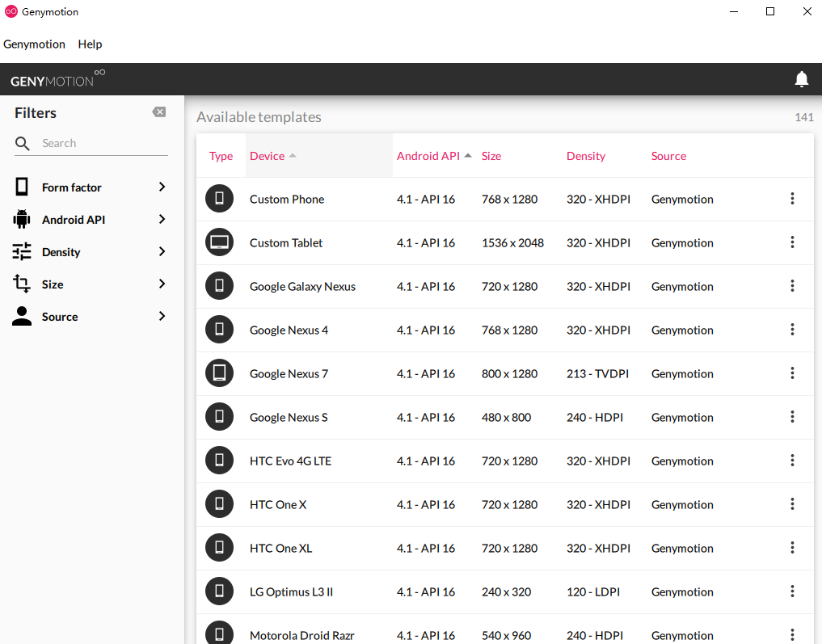This screenshot has width=822, height=644.
Task: Select the HTC One XL device name
Action: (280, 548)
